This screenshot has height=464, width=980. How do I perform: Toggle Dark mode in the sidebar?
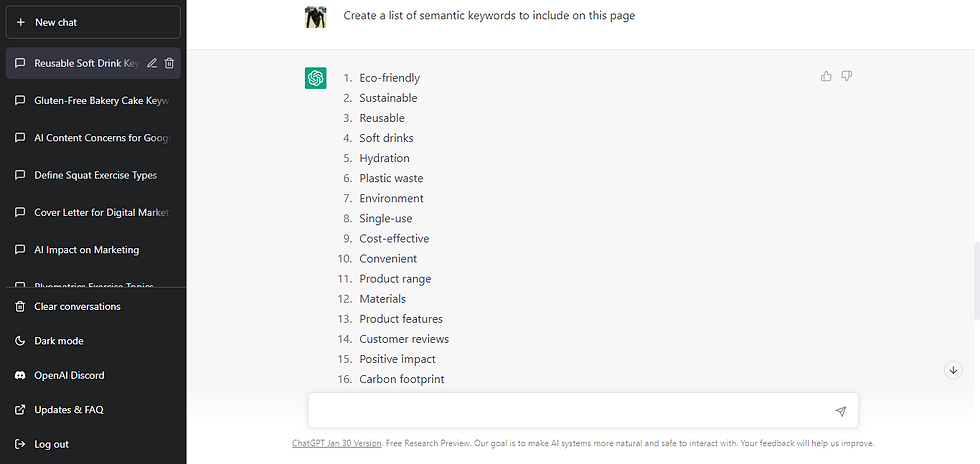(59, 341)
